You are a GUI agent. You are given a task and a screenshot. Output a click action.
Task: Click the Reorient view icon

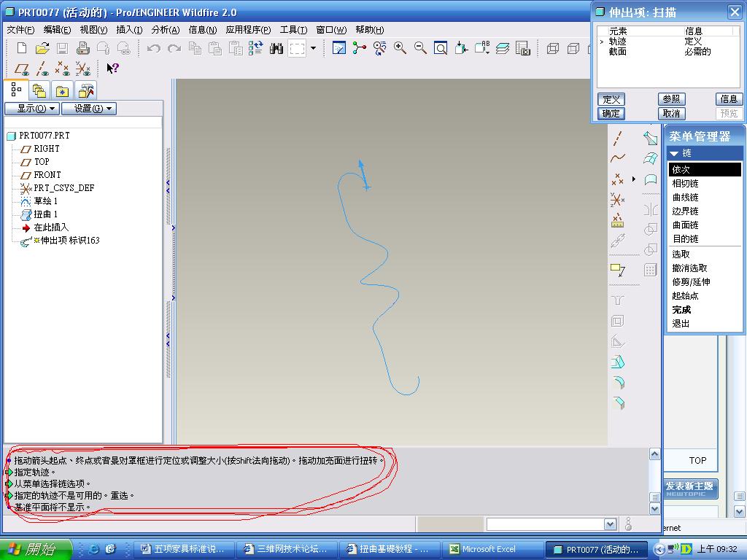click(461, 48)
